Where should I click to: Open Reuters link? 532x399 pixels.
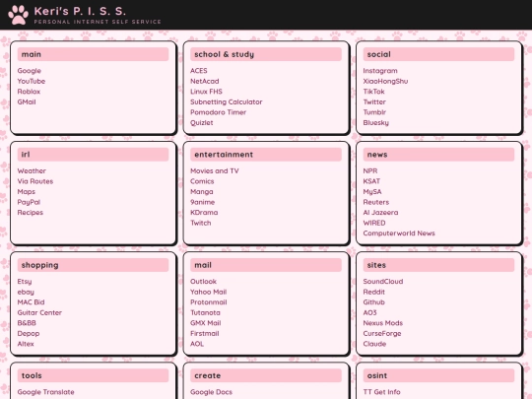(x=376, y=202)
